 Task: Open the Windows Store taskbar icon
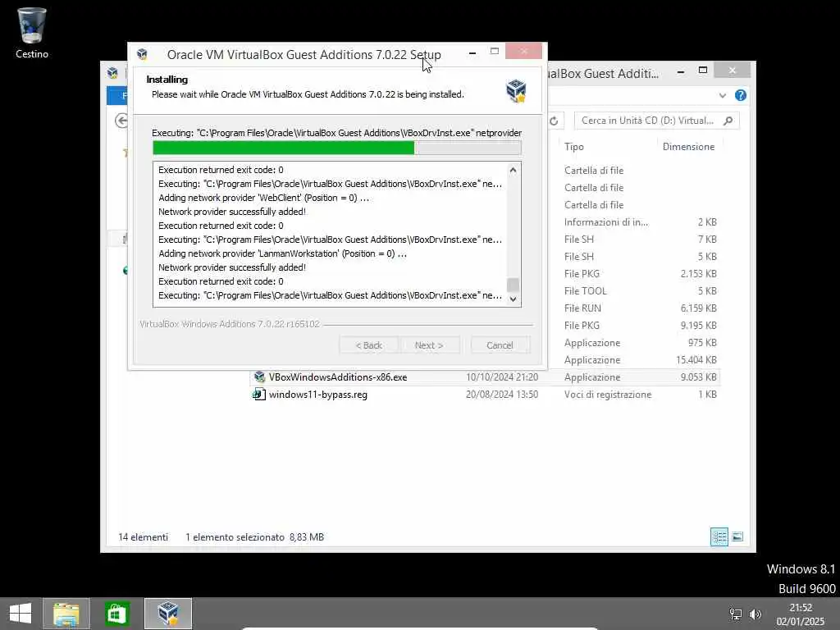tap(116, 614)
